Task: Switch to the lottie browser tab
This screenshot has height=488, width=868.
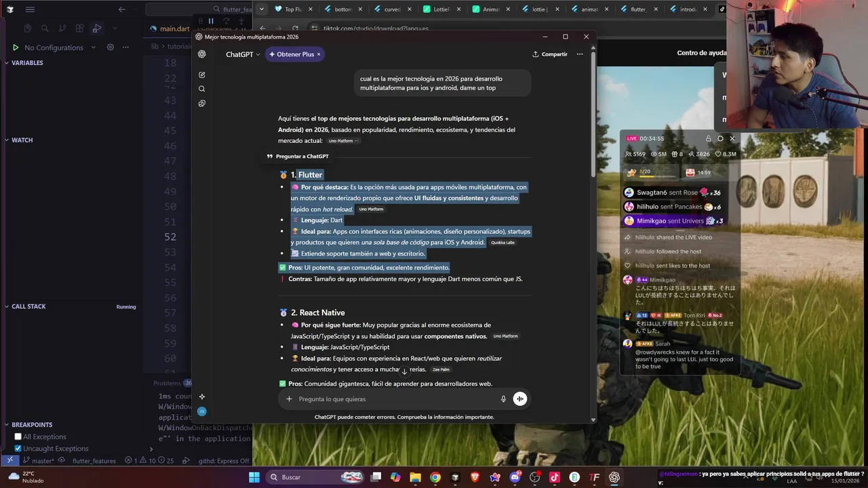Action: tap(540, 9)
